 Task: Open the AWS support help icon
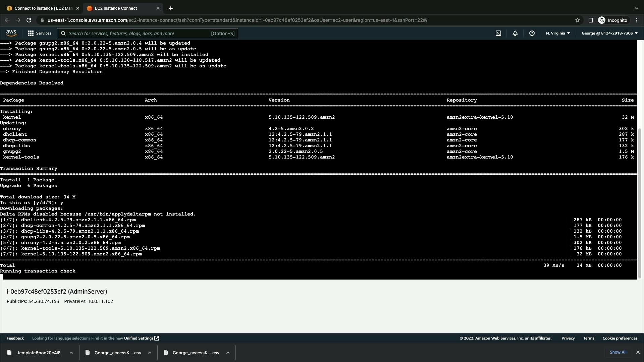pos(532,33)
